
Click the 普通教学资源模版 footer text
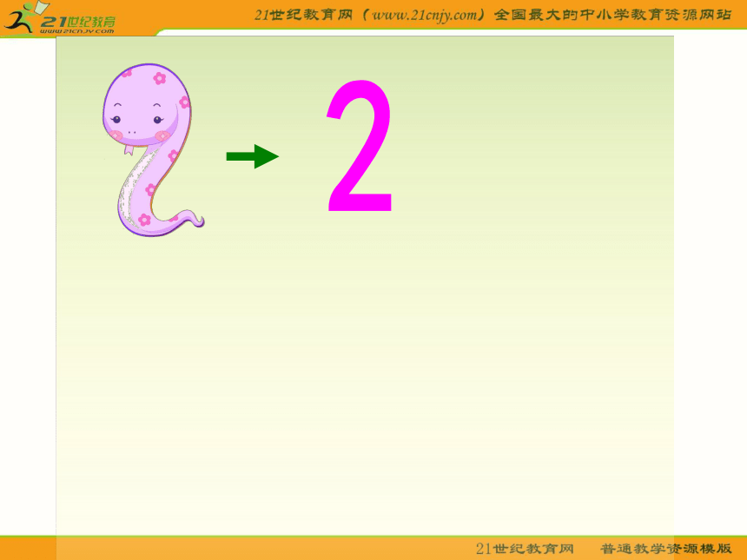coord(666,549)
